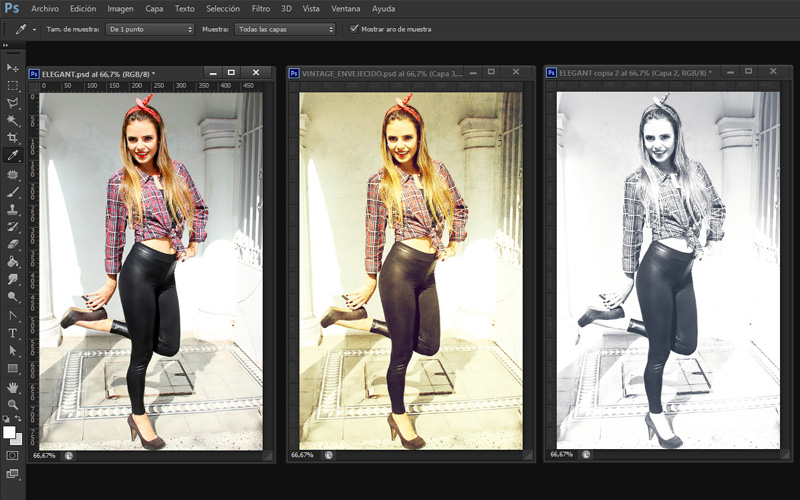Open the Tam. de muestra dropdown
This screenshot has width=800, height=500.
click(148, 29)
